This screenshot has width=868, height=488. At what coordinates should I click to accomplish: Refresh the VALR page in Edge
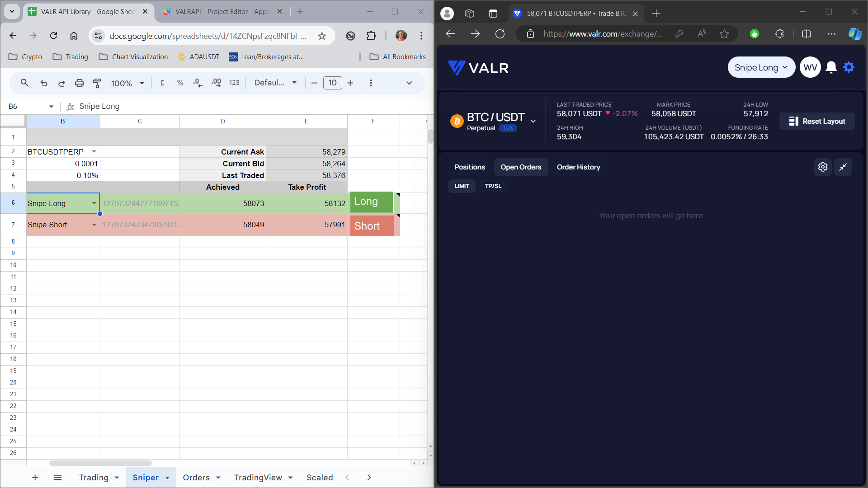coord(500,34)
